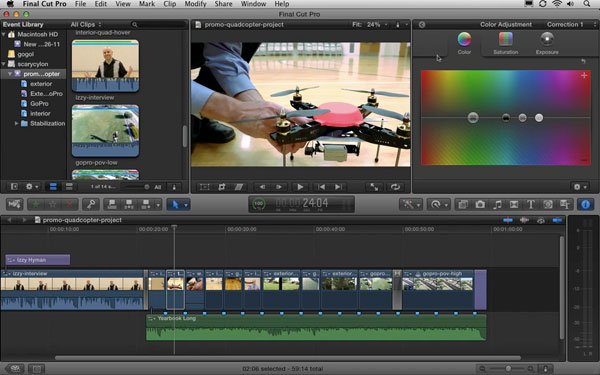This screenshot has height=375, width=600.
Task: Mark clip as favorite with green star
Action: click(x=36, y=204)
